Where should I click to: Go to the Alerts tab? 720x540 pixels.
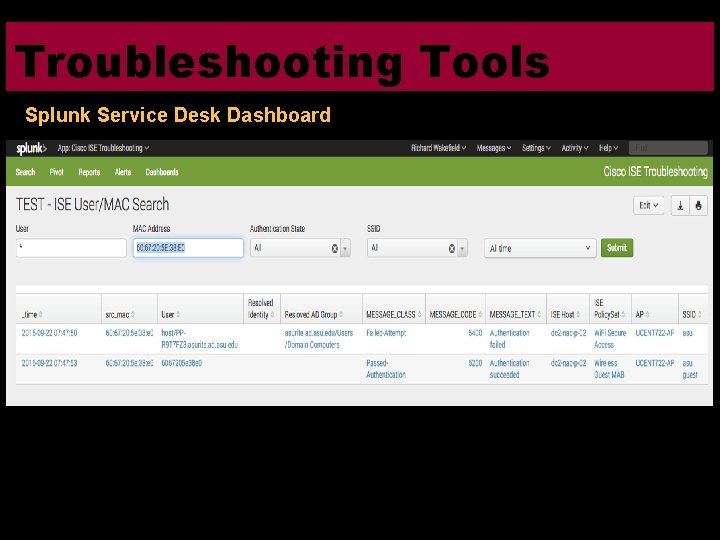[123, 172]
